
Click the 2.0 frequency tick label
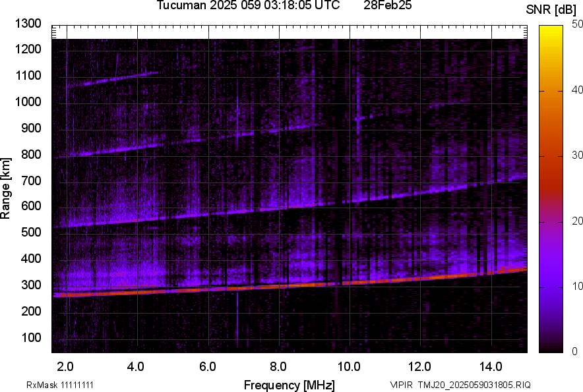tap(65, 366)
